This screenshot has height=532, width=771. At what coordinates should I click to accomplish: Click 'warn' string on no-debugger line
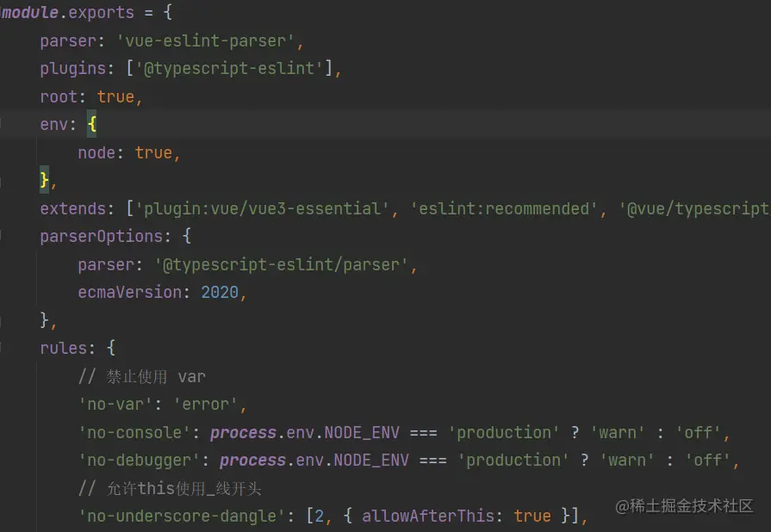[627, 461]
